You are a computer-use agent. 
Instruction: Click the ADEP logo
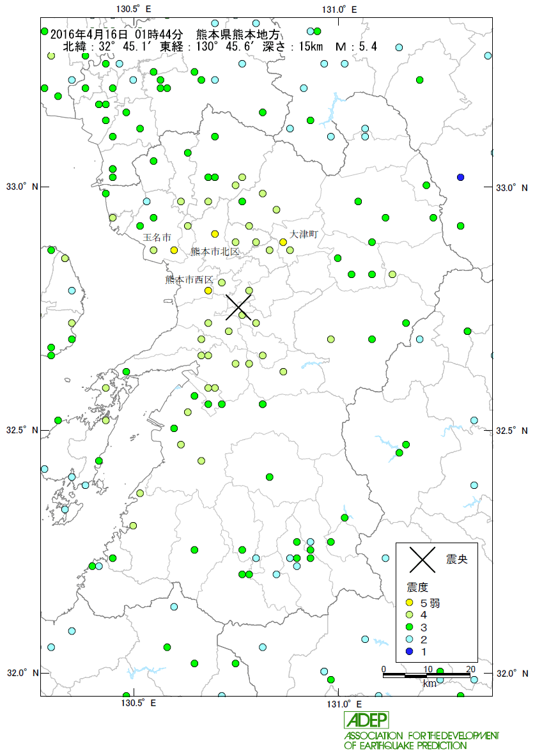[x=366, y=720]
